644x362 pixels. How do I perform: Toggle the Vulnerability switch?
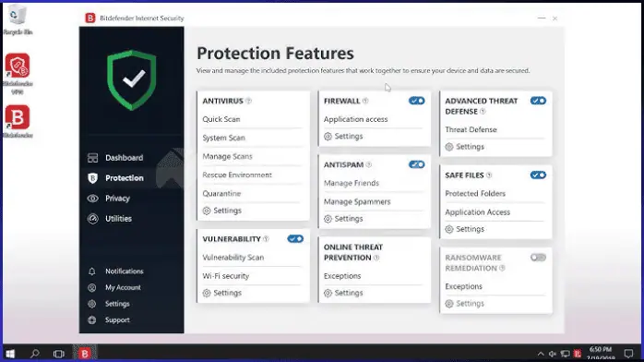point(295,239)
